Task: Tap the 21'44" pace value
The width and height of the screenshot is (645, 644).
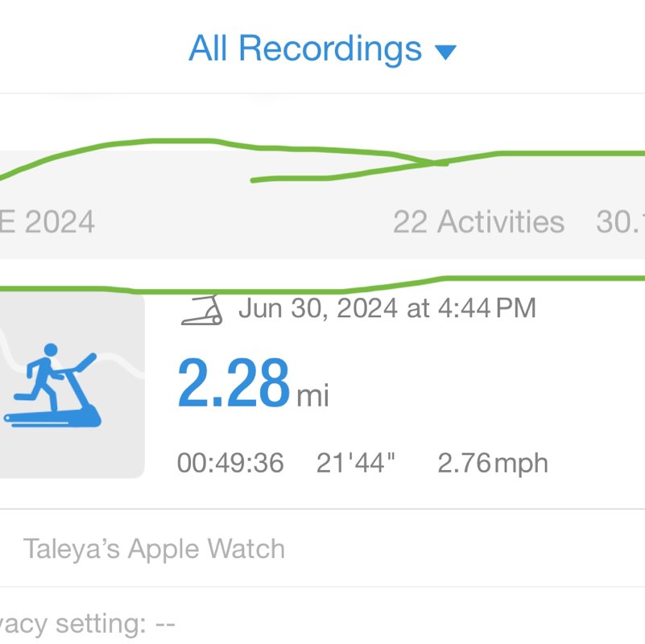Action: (x=356, y=463)
